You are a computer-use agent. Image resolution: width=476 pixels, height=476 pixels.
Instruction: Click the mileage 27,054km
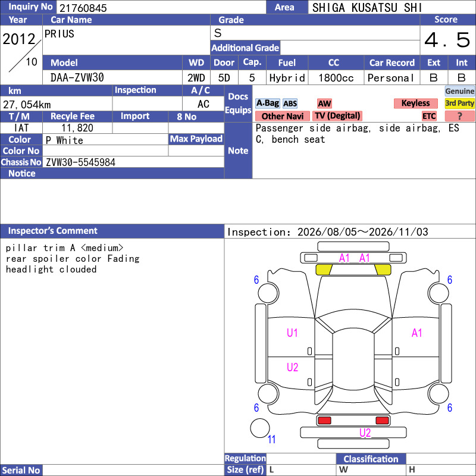[27, 105]
